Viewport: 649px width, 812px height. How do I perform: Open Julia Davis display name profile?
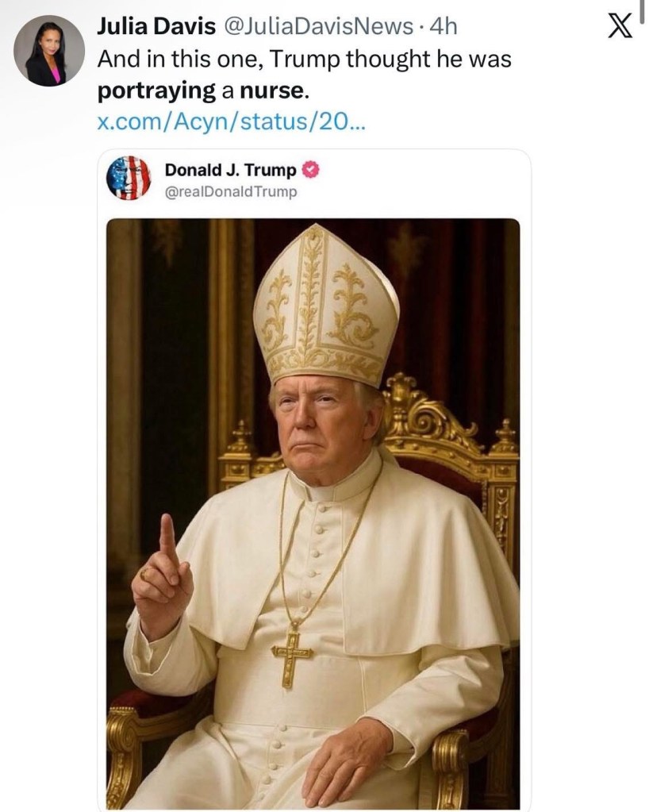(x=156, y=27)
